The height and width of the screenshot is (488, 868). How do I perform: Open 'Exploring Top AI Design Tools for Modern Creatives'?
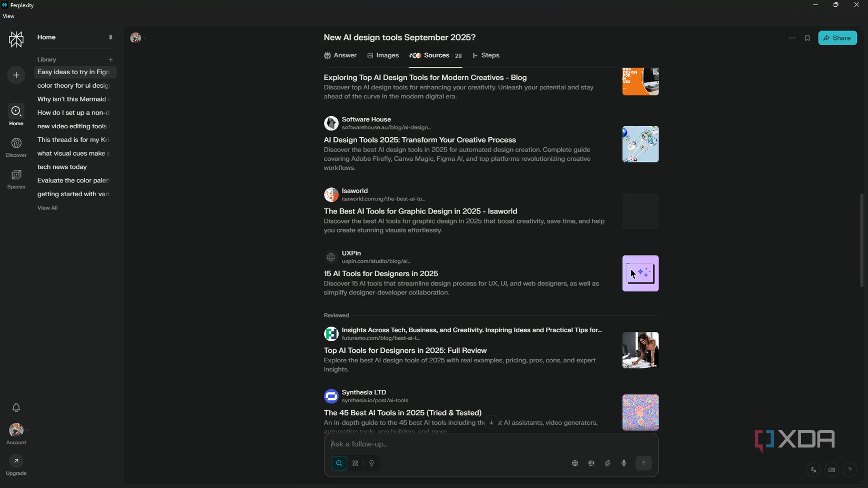click(x=425, y=77)
